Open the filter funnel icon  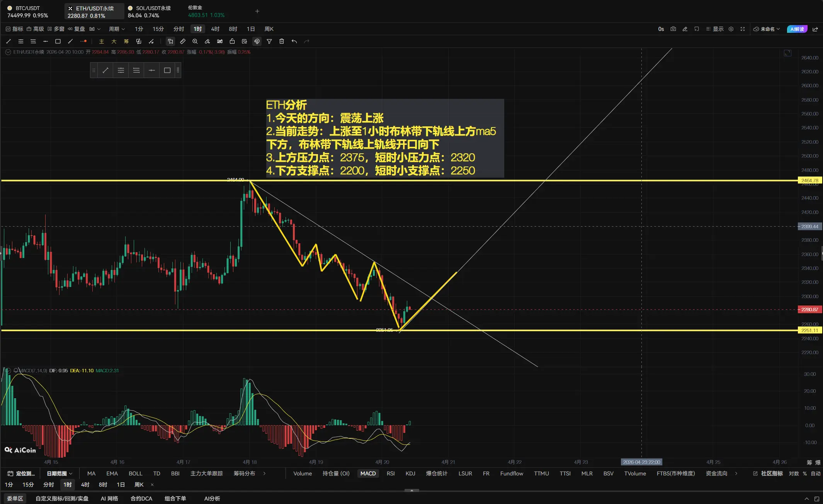(269, 41)
